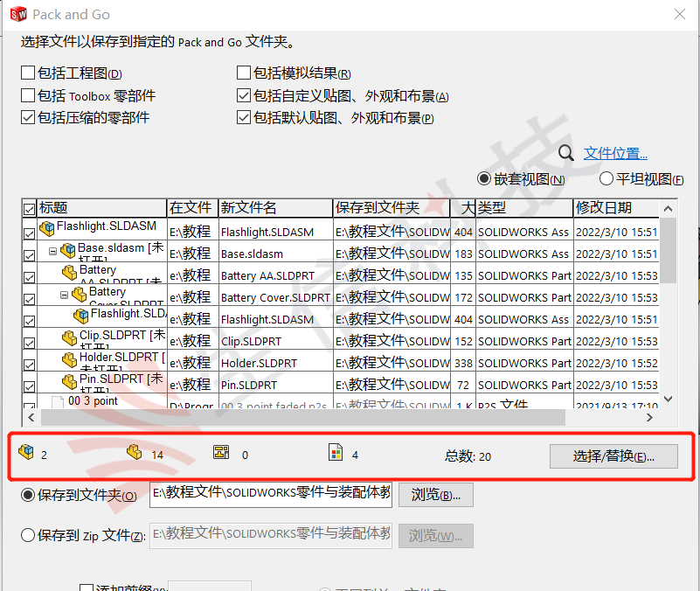Open the 文件位置 link
Viewport: 700px width, 591px height.
615,153
